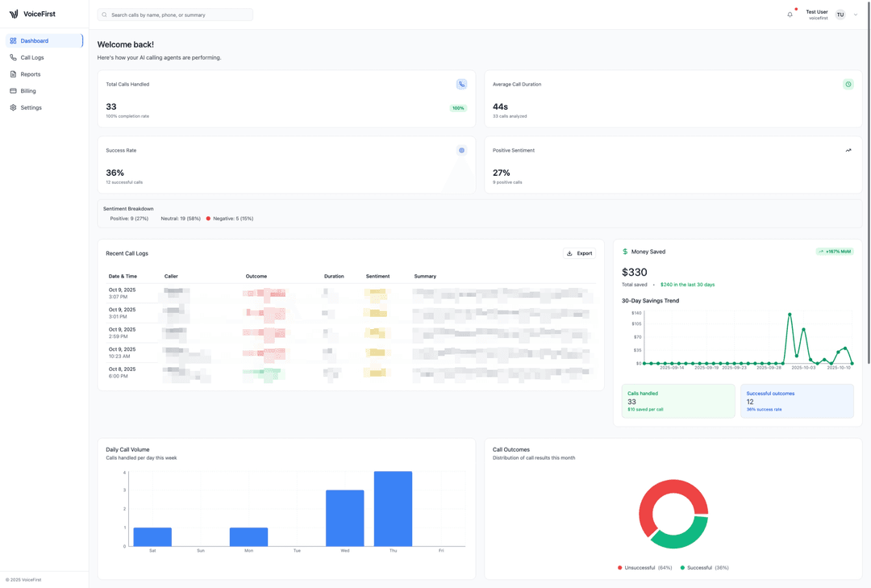Select Dashboard in the sidebar menu
871x588 pixels.
point(34,40)
